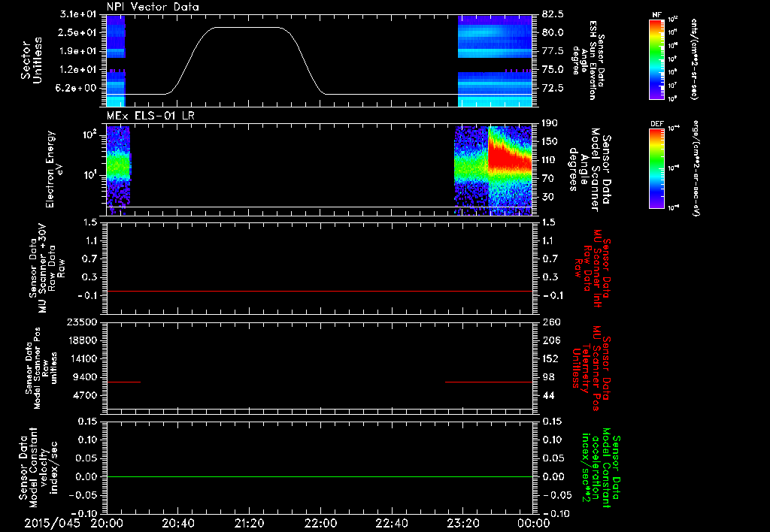
Task: Click the 77.5 degree sun elevation tick
Action: pyautogui.click(x=553, y=51)
